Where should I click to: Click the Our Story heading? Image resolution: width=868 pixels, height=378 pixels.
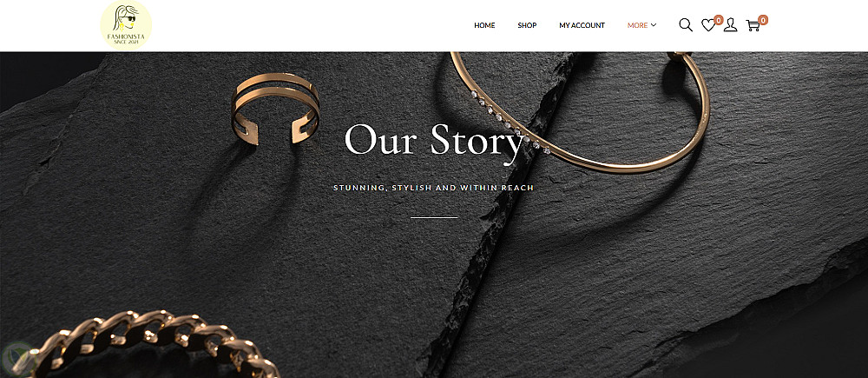point(434,142)
